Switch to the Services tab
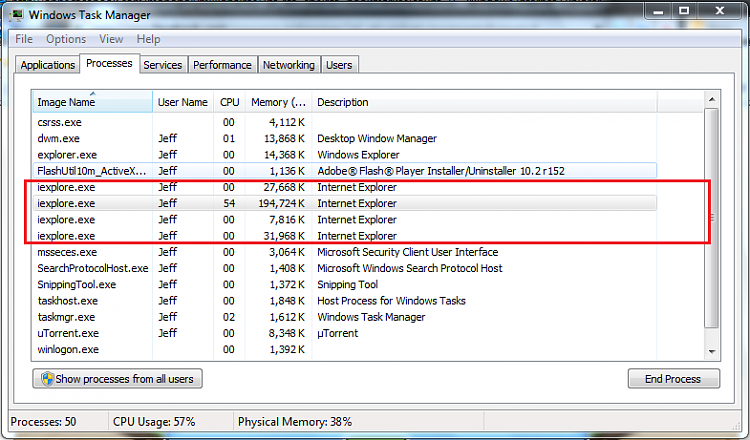Image resolution: width=750 pixels, height=440 pixels. tap(163, 65)
